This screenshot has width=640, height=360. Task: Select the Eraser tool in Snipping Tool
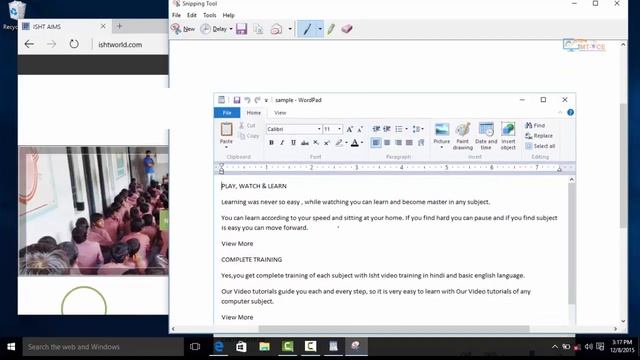point(347,29)
